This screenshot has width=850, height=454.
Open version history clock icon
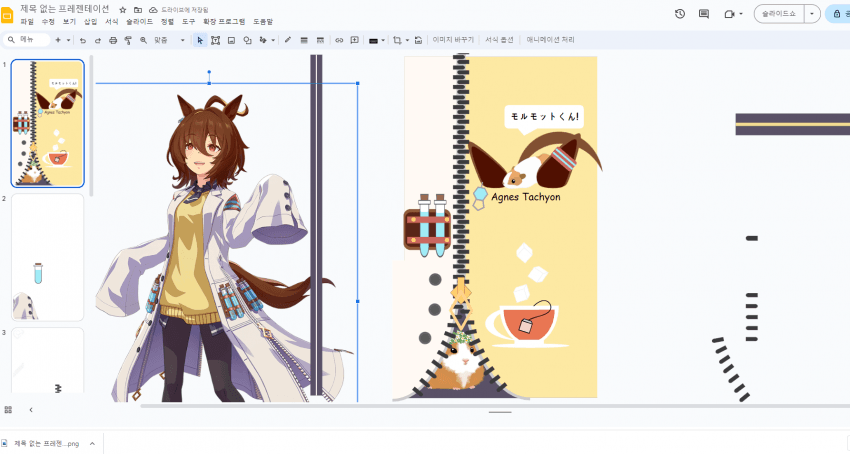coord(680,14)
